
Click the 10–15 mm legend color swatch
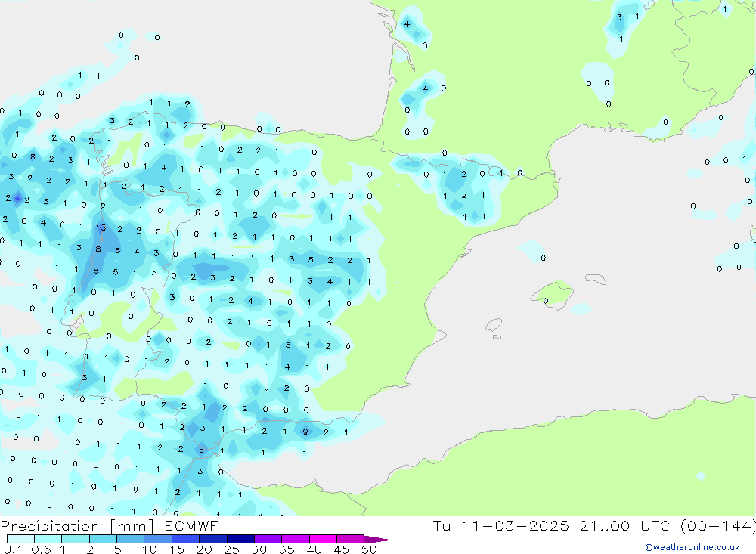[x=158, y=539]
